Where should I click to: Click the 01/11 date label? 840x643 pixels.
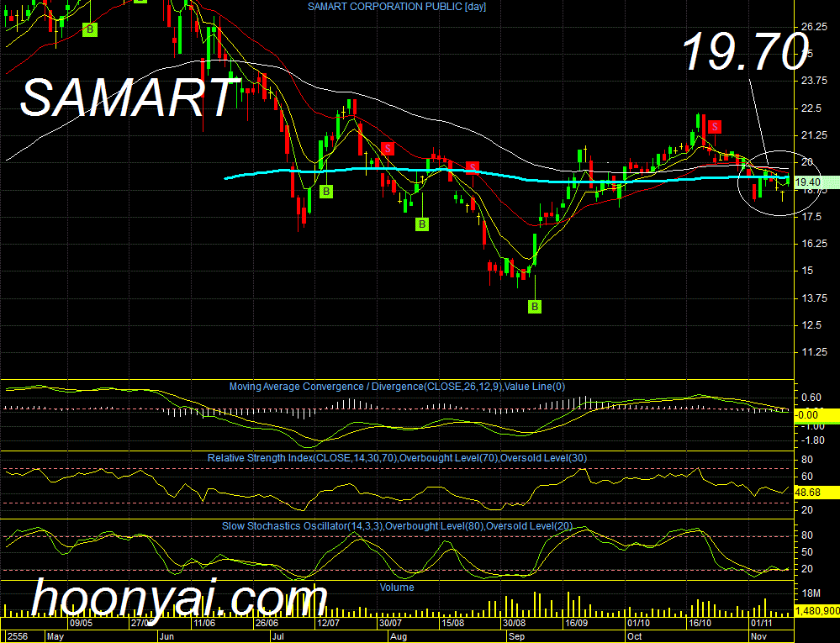pos(761,623)
